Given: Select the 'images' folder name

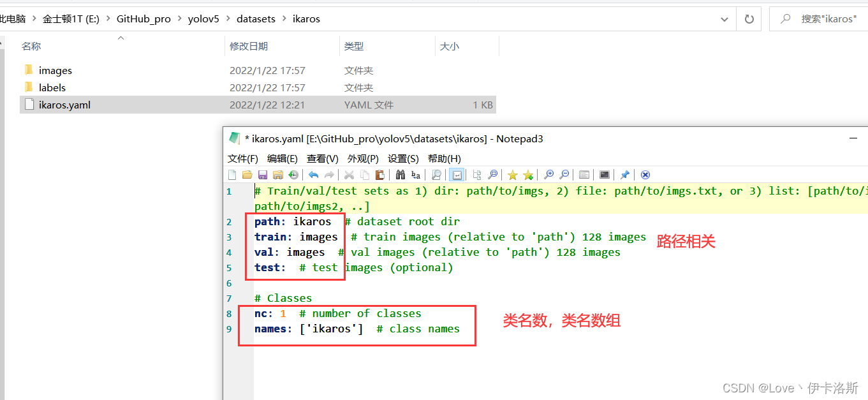Looking at the screenshot, I should pos(55,70).
